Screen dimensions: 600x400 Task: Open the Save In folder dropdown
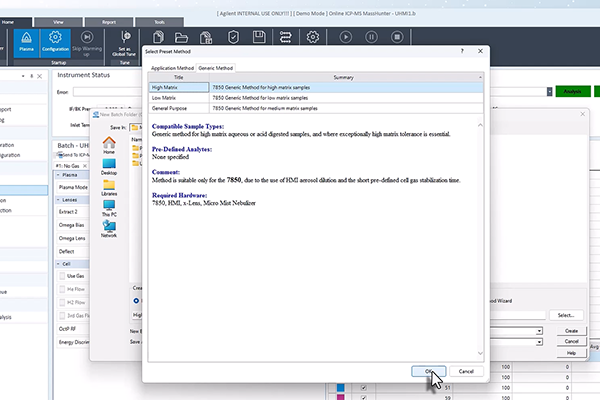135,127
